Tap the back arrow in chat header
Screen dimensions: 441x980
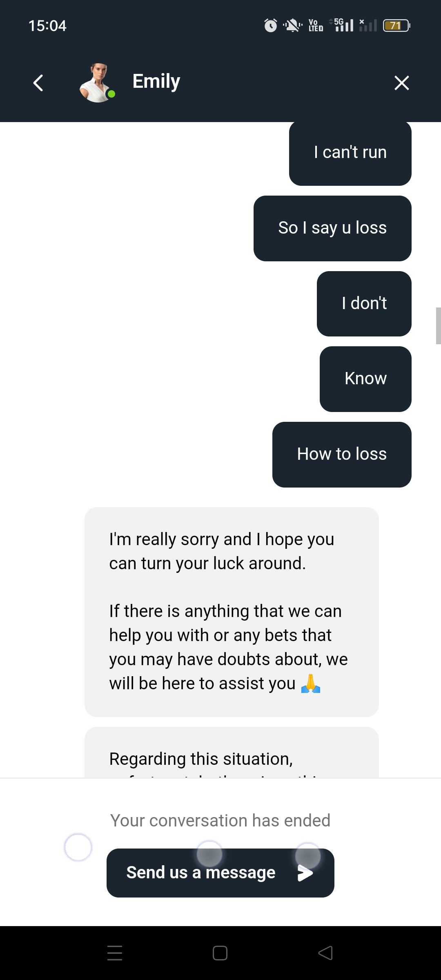pos(38,83)
